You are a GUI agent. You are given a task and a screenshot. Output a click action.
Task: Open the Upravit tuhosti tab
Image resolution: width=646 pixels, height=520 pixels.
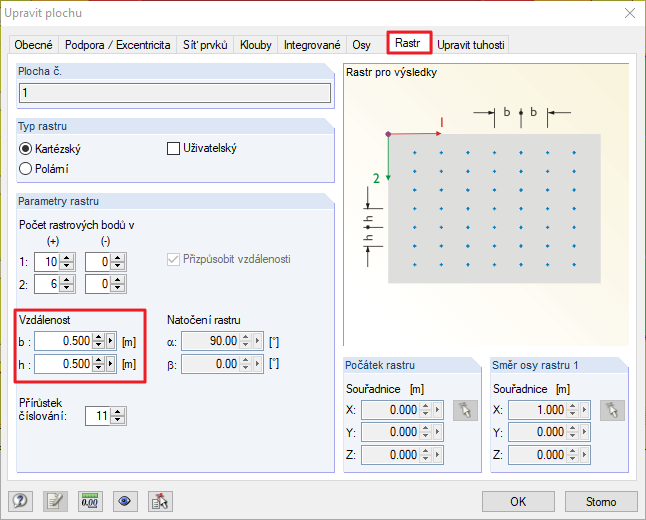tap(470, 45)
